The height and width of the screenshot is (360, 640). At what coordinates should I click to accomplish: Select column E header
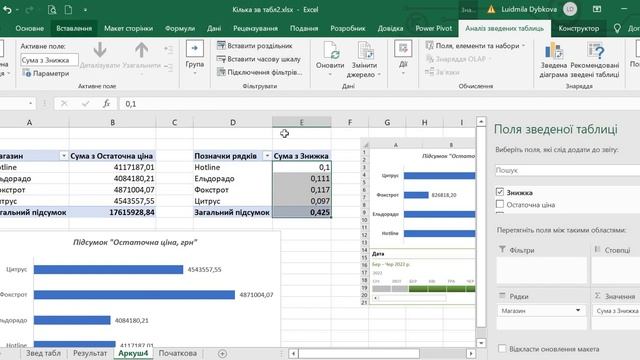tap(302, 122)
